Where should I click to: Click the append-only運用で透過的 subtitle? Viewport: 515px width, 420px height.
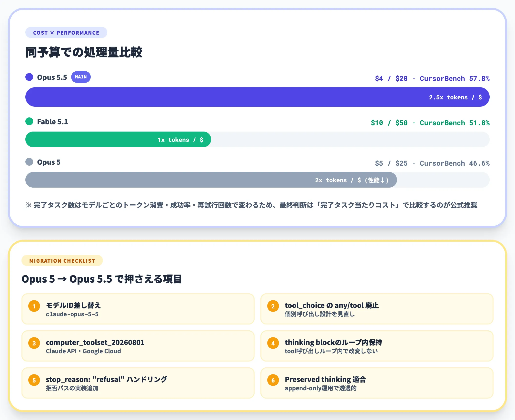coord(321,388)
